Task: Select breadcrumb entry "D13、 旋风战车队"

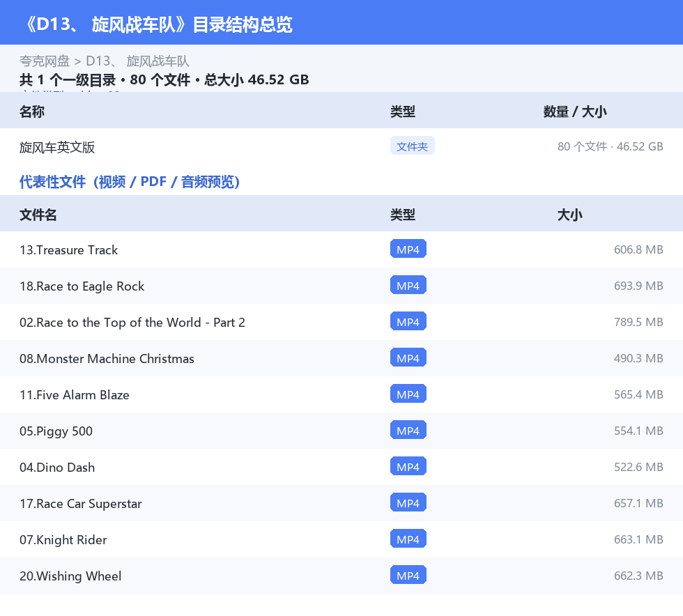Action: (137, 61)
